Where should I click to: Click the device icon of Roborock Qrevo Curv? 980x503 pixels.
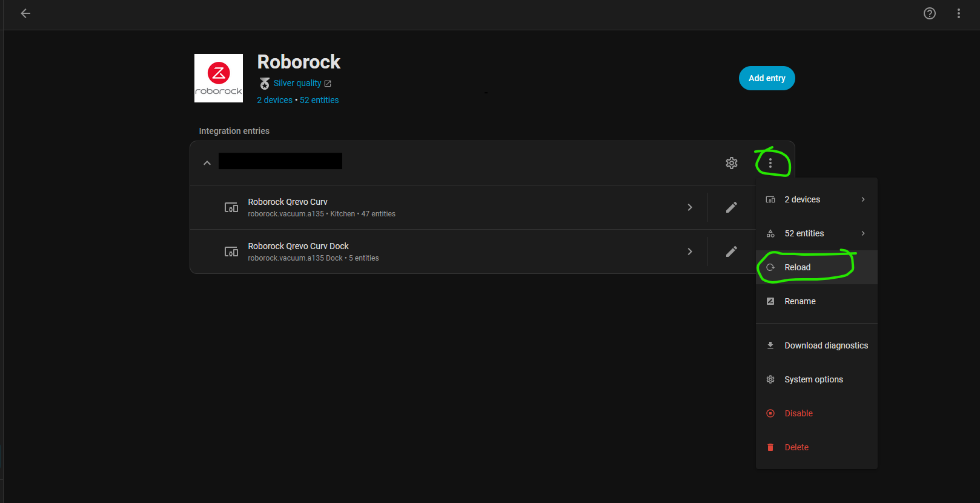coord(231,207)
